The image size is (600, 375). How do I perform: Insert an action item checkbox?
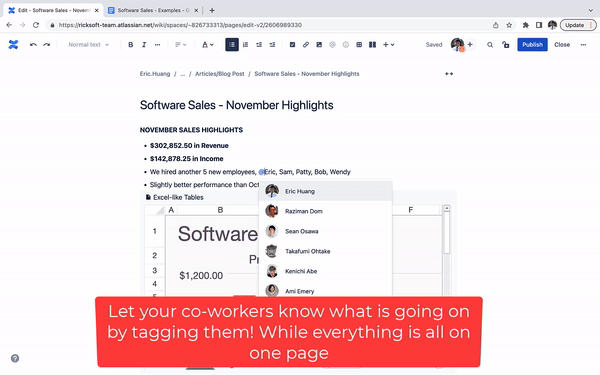(292, 45)
